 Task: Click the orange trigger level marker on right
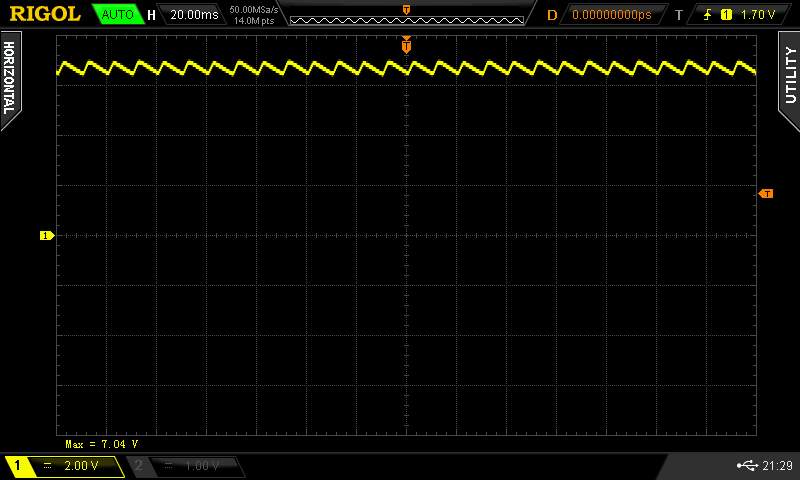coord(766,193)
